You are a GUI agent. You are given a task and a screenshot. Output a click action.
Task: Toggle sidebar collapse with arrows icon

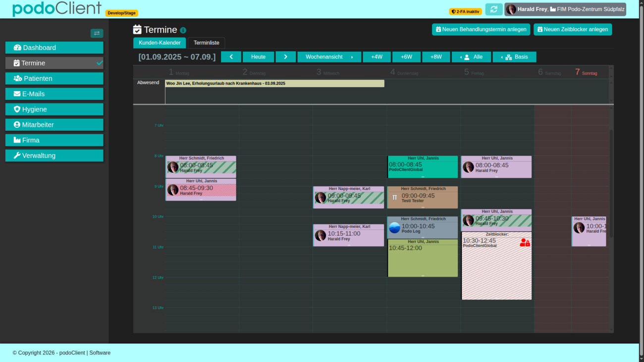pyautogui.click(x=97, y=33)
